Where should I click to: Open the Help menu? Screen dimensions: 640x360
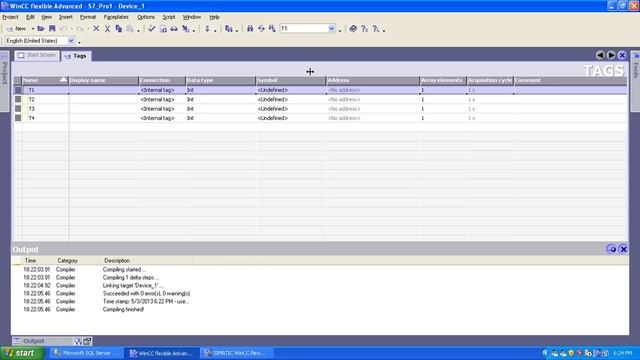coord(214,17)
